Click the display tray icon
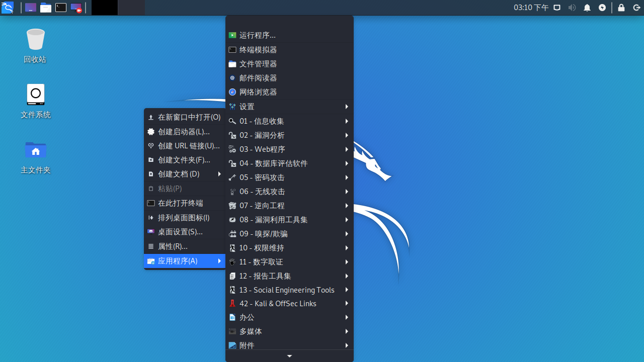 point(557,8)
